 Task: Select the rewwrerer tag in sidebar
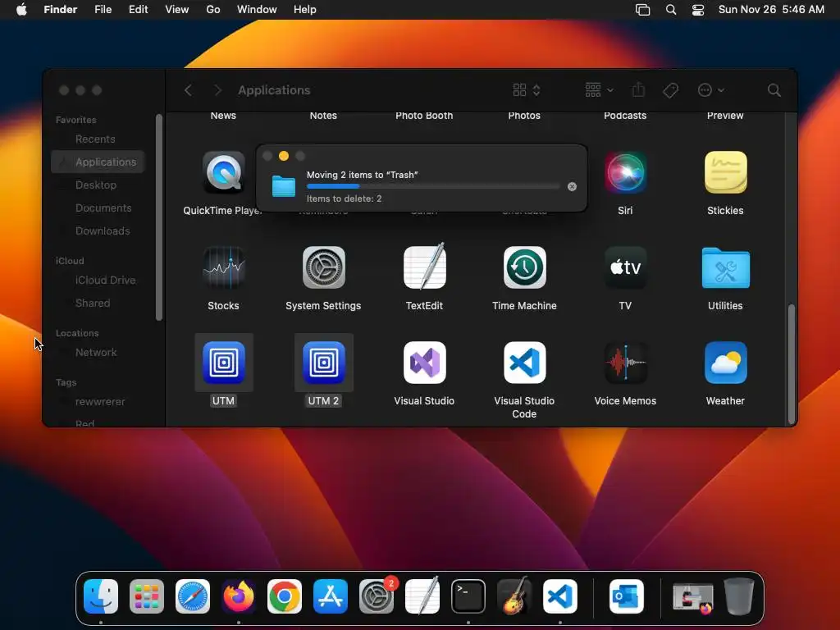[x=98, y=402]
